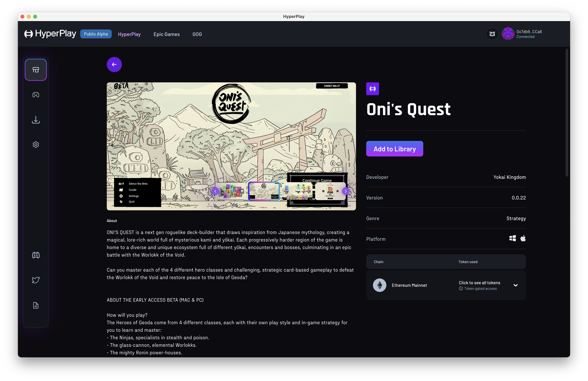Click the Chain column header
The height and width of the screenshot is (381, 588).
click(379, 262)
